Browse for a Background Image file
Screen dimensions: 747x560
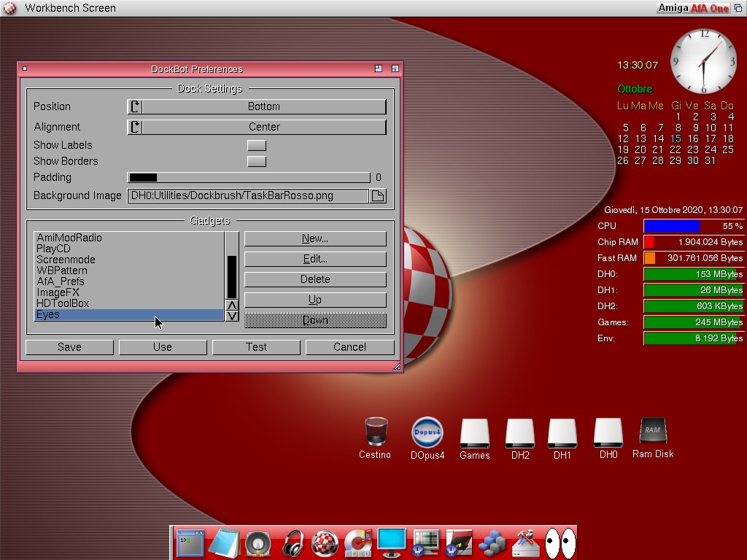(x=378, y=195)
